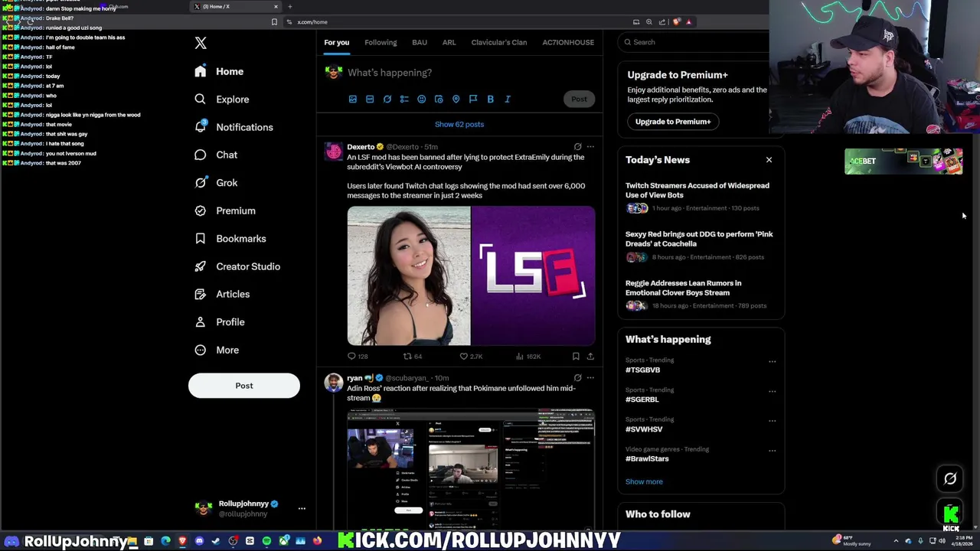Screen dimensions: 980x551
Task: Open Articles in the sidebar
Action: [222, 294]
